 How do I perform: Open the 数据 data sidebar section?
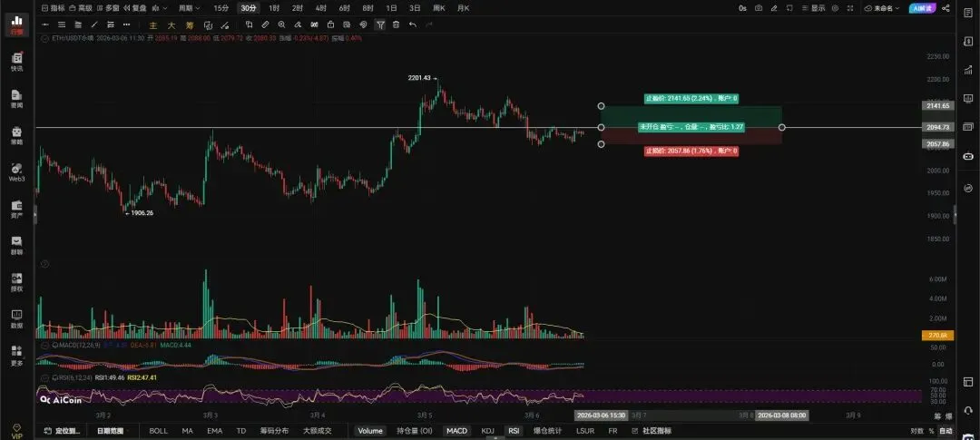pyautogui.click(x=17, y=318)
